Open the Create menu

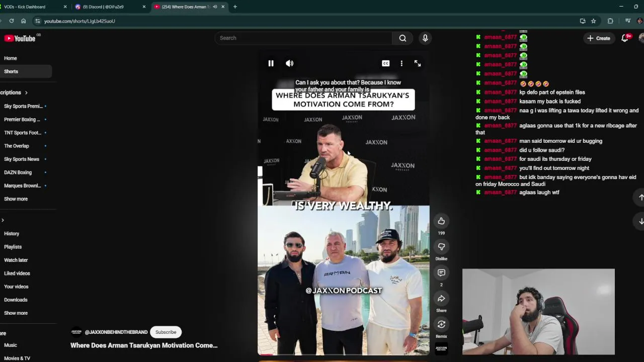(598, 38)
